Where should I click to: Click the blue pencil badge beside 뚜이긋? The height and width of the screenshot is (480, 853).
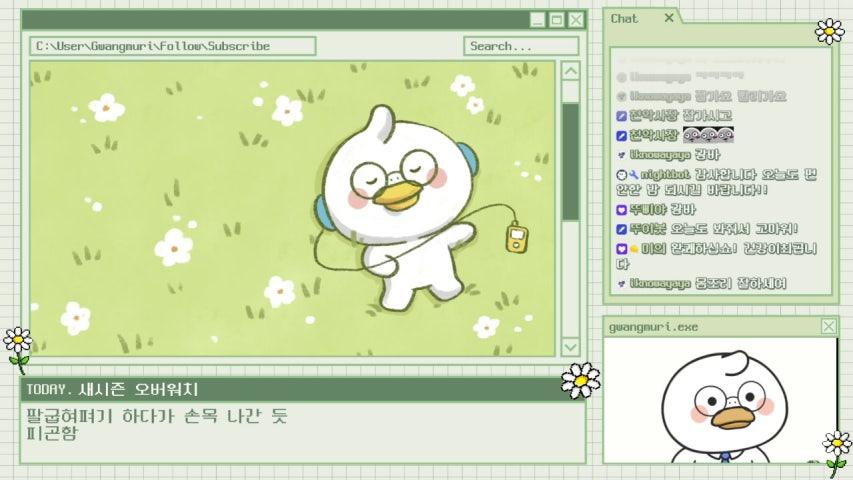coord(622,229)
